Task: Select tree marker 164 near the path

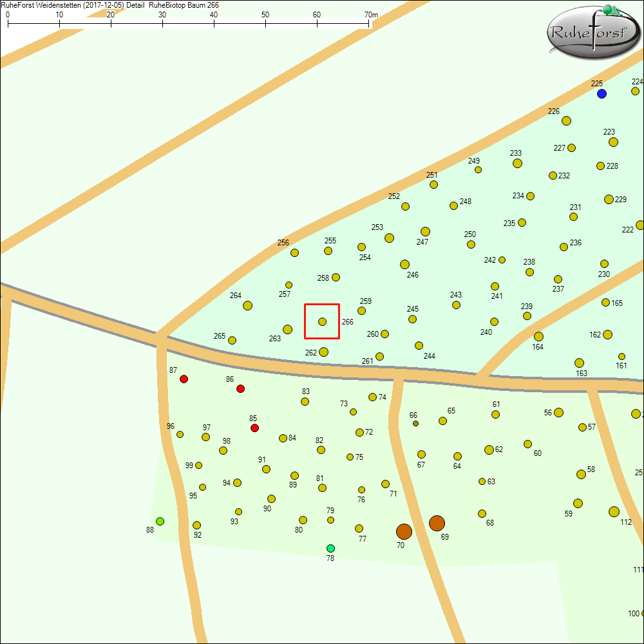Action: pos(538,336)
